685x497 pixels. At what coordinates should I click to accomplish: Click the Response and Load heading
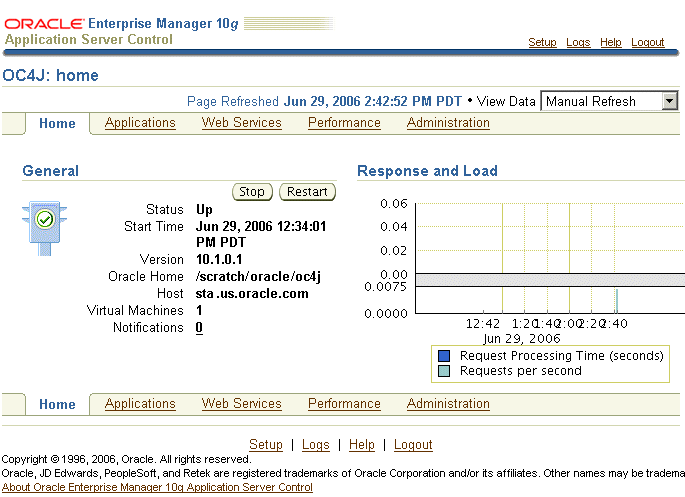[x=427, y=171]
